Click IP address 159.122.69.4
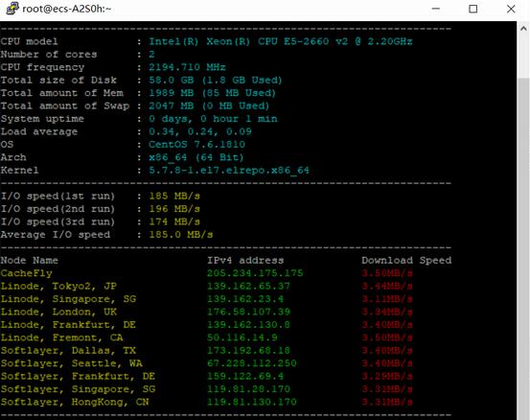 click(x=245, y=376)
